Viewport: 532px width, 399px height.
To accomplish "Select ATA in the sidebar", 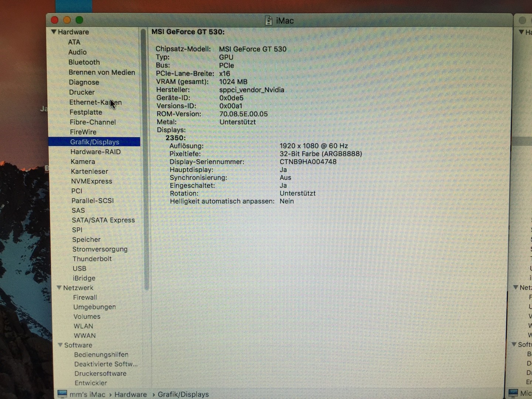I will tap(74, 42).
